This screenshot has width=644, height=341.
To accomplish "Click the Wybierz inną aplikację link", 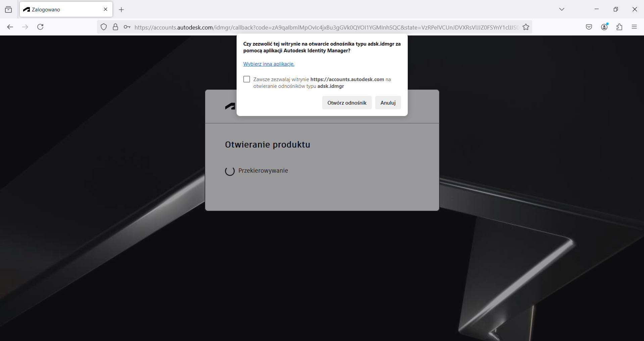I will [268, 64].
